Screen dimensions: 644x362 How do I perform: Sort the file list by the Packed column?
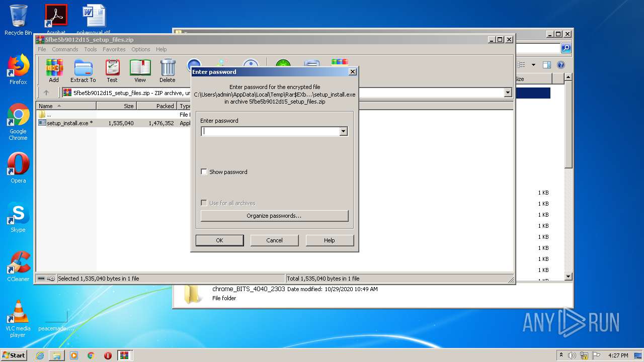(156, 106)
